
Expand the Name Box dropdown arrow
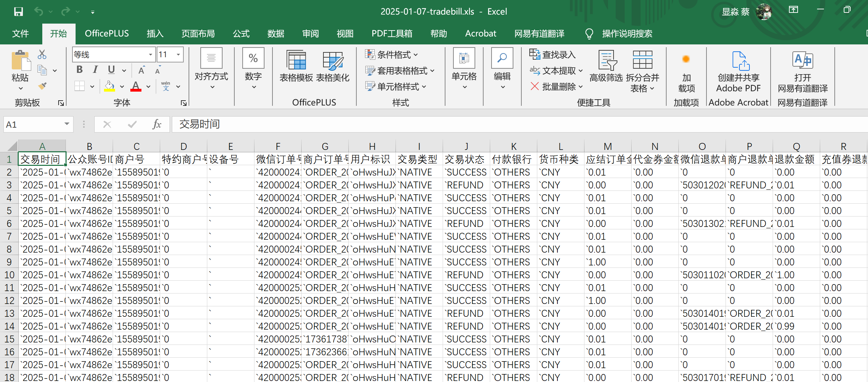67,124
